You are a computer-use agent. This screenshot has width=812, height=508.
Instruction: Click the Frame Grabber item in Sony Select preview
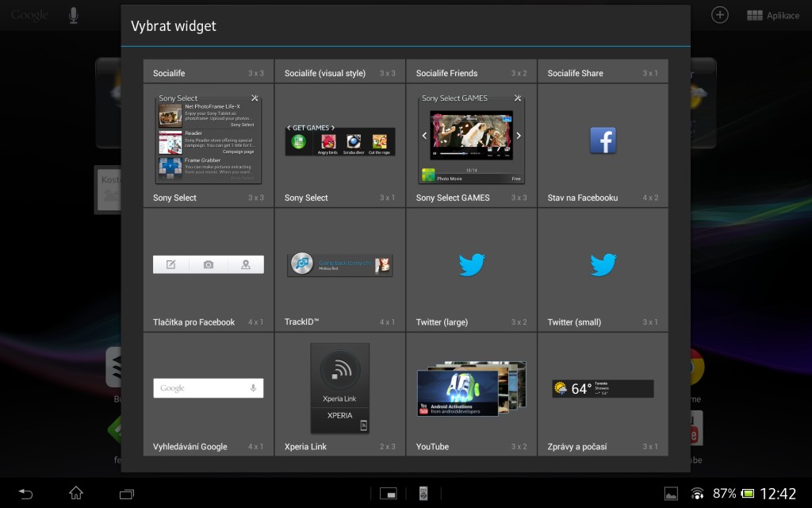tap(207, 169)
